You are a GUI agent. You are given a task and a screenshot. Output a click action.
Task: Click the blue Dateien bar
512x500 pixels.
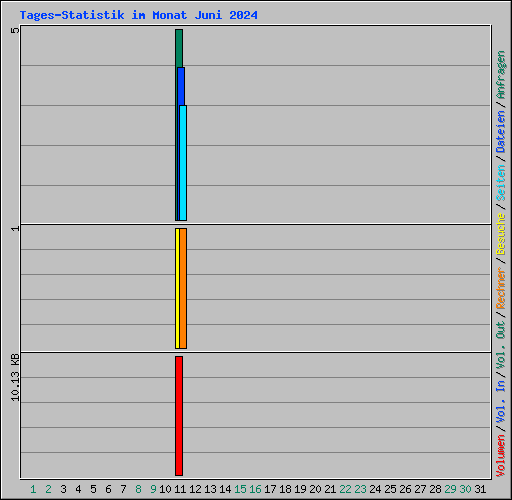[181, 86]
